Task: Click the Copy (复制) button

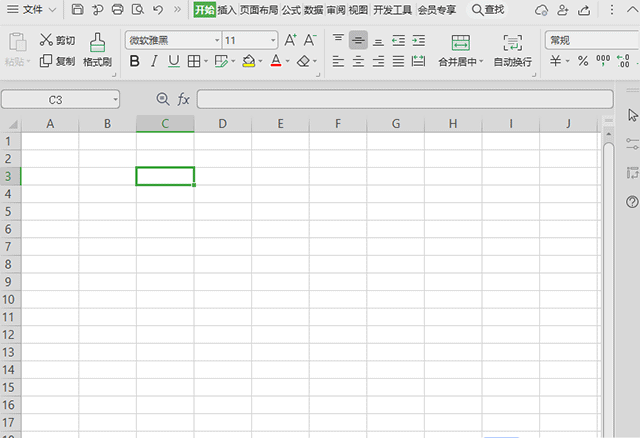Action: pos(57,61)
